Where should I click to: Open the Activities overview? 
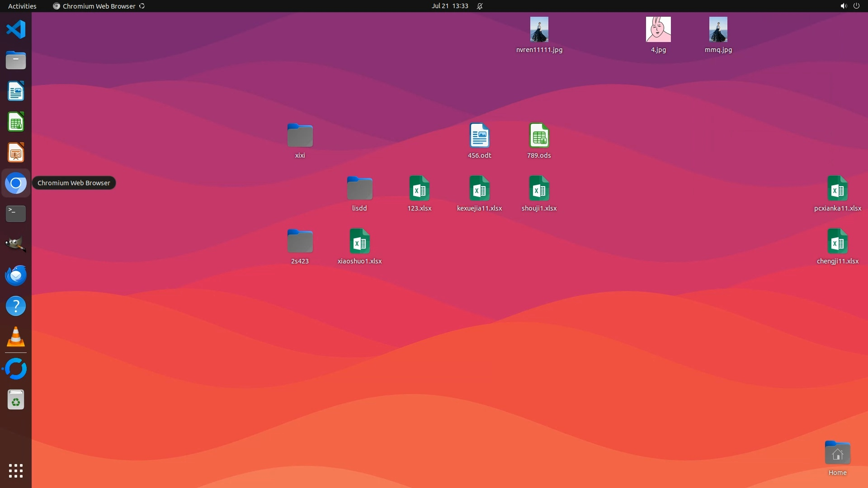[x=22, y=6]
